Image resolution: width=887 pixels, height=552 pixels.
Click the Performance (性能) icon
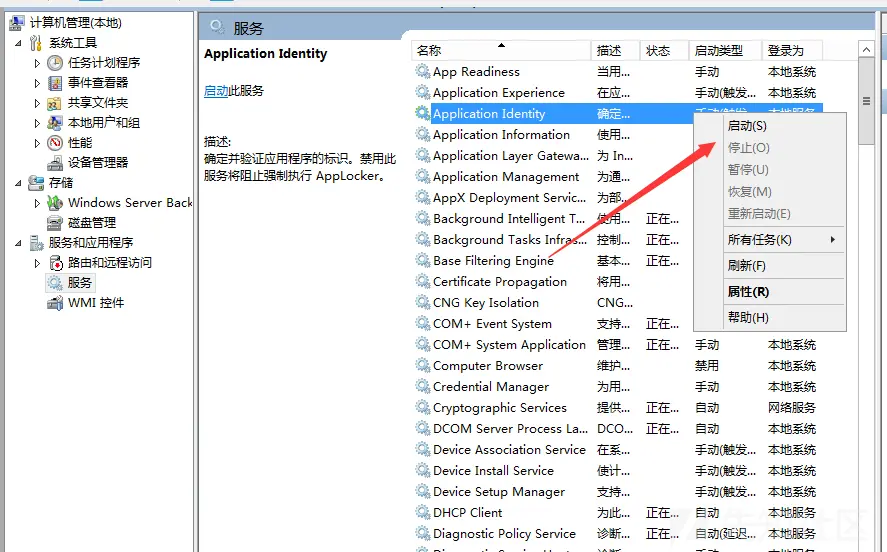(55, 143)
